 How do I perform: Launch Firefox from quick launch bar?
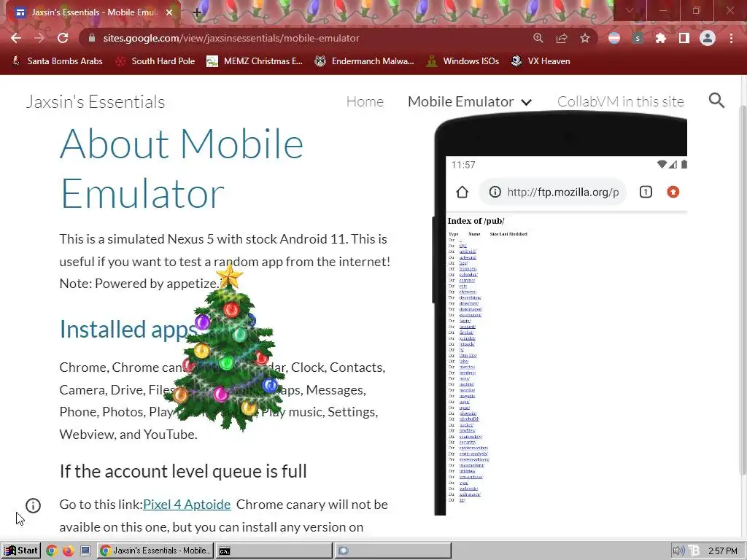pyautogui.click(x=68, y=551)
